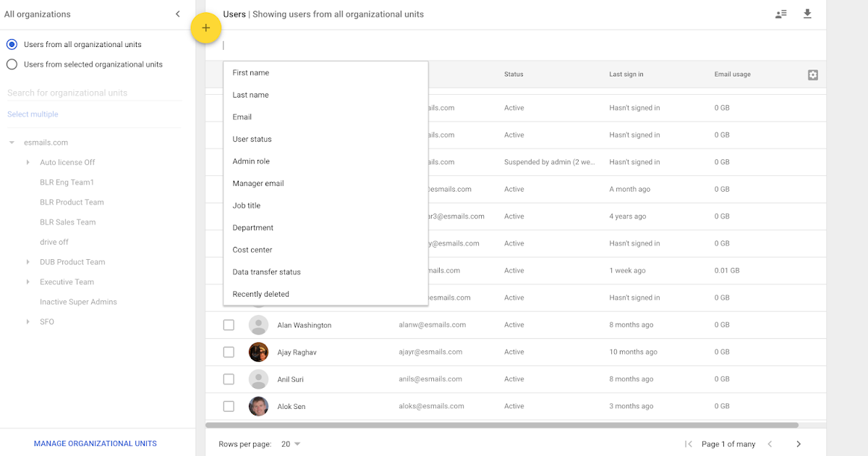Collapse the All organizations side panel

[x=178, y=14]
